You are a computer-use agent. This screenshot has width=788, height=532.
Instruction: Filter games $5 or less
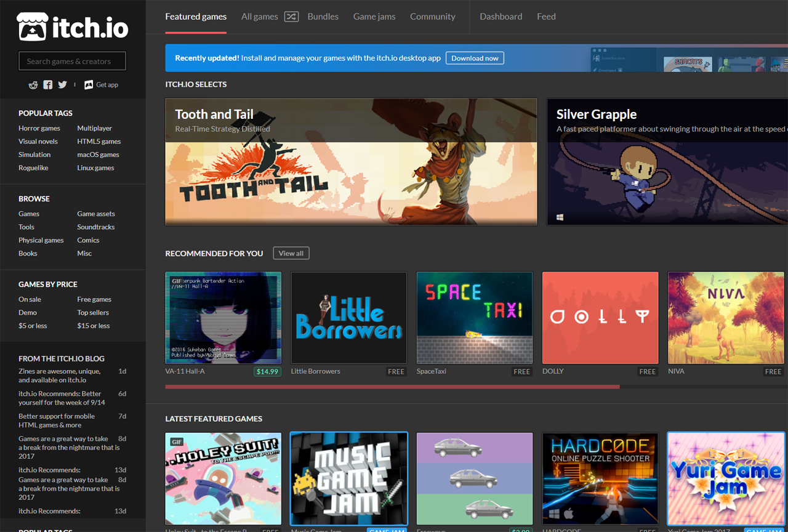pyautogui.click(x=33, y=326)
